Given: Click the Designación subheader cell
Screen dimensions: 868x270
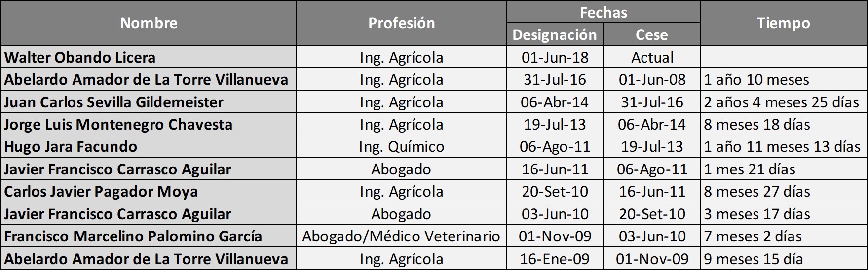Looking at the screenshot, I should 555,35.
